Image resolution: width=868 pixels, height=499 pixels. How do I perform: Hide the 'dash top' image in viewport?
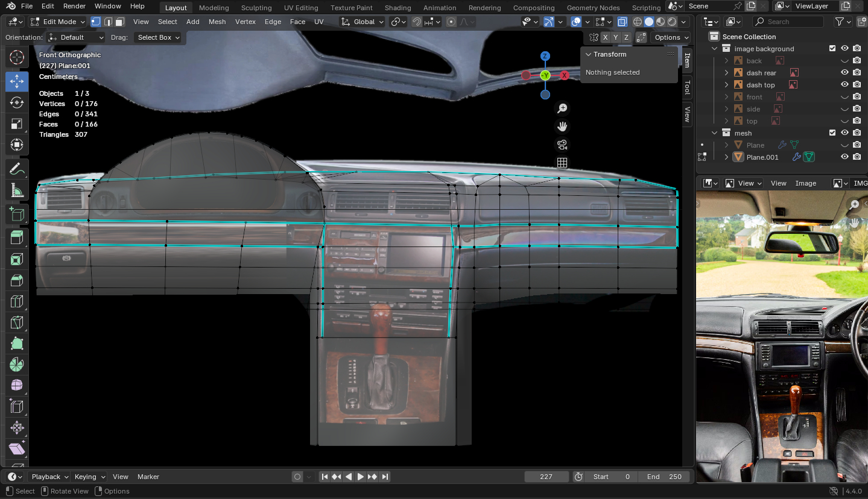pos(844,85)
